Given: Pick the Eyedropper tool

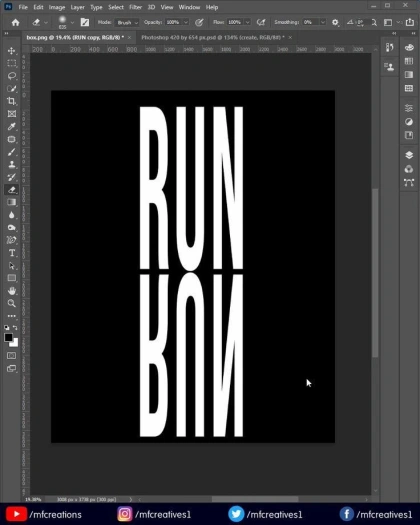Looking at the screenshot, I should click(11, 127).
